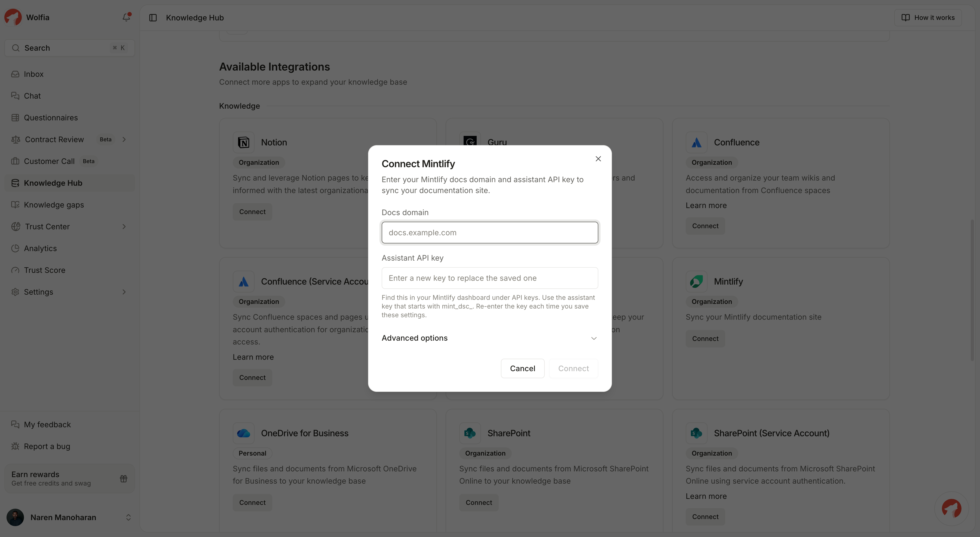
Task: Focus the Docs domain input field
Action: coord(490,233)
